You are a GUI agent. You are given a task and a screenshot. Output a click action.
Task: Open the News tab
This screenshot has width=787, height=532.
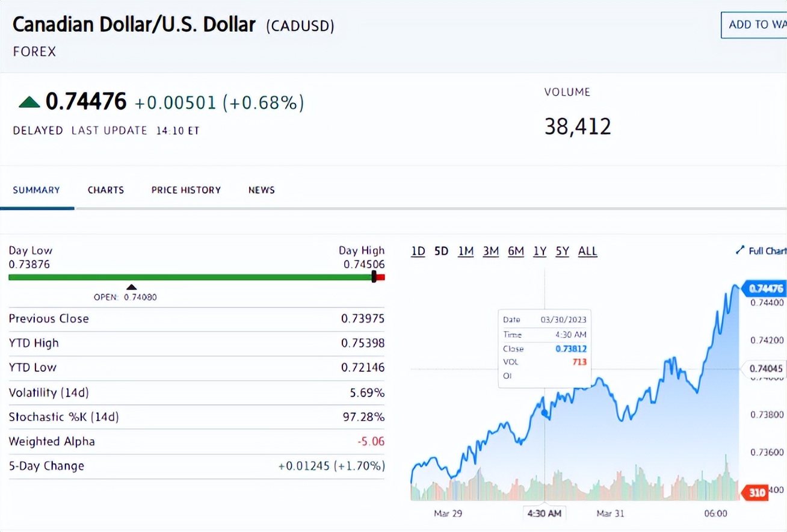(261, 190)
